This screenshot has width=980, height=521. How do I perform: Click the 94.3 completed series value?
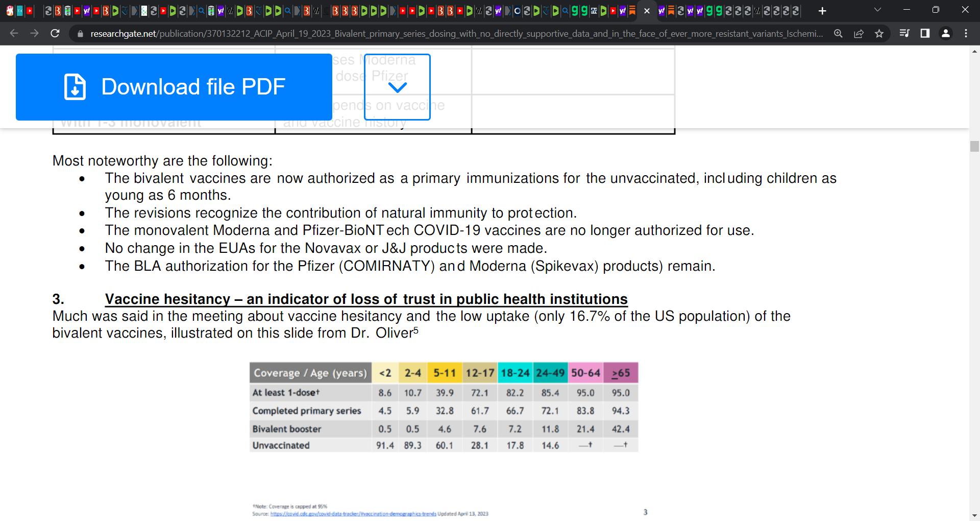[x=621, y=411]
